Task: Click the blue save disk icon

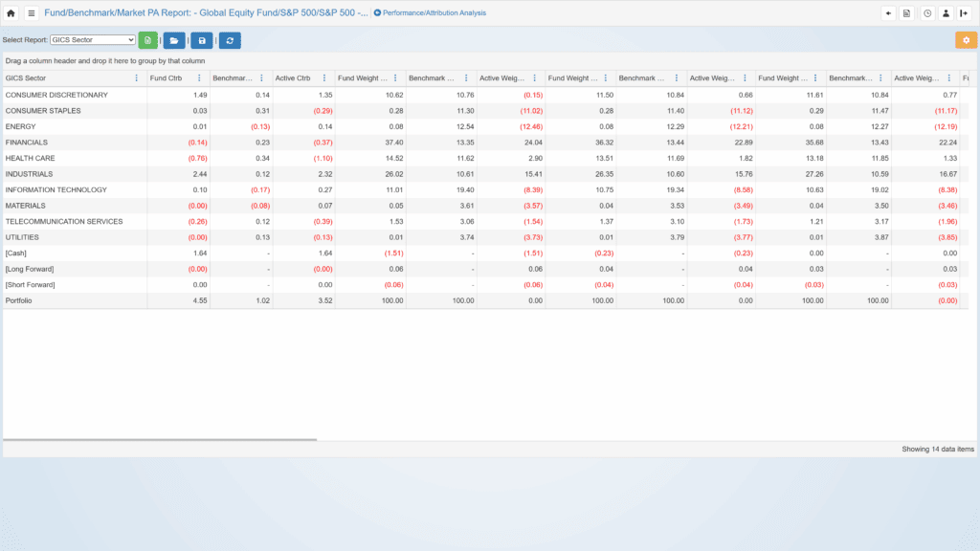Action: coord(202,40)
